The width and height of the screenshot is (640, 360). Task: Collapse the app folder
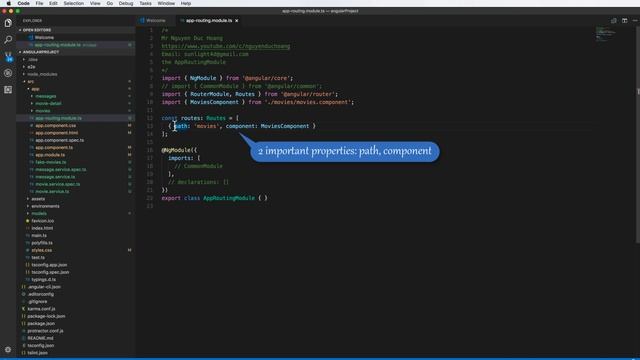[x=35, y=89]
